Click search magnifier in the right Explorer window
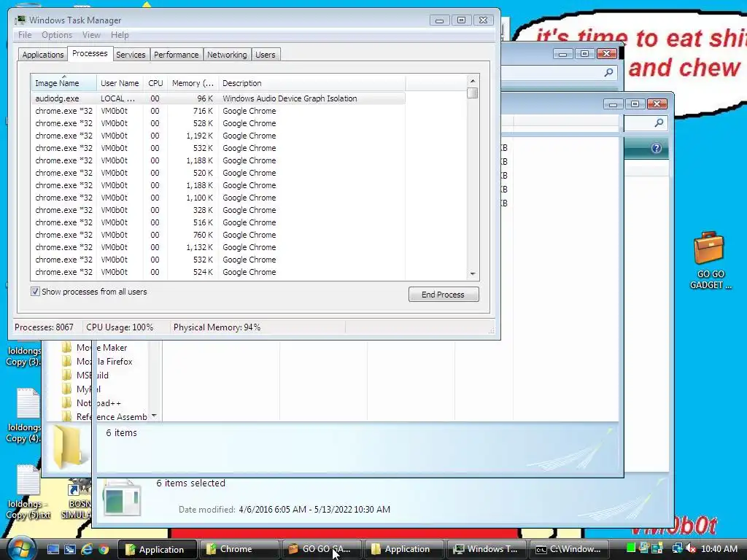This screenshot has height=560, width=747. (659, 122)
